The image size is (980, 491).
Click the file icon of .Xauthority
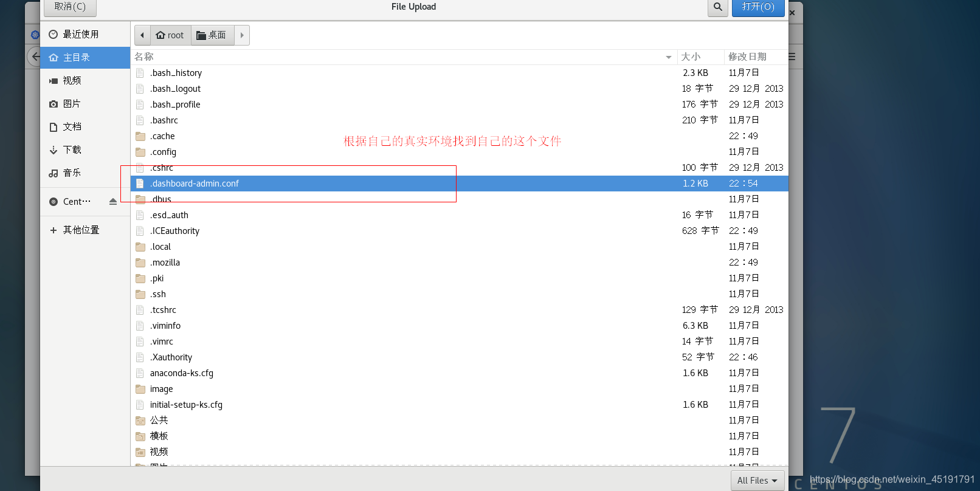(x=140, y=357)
